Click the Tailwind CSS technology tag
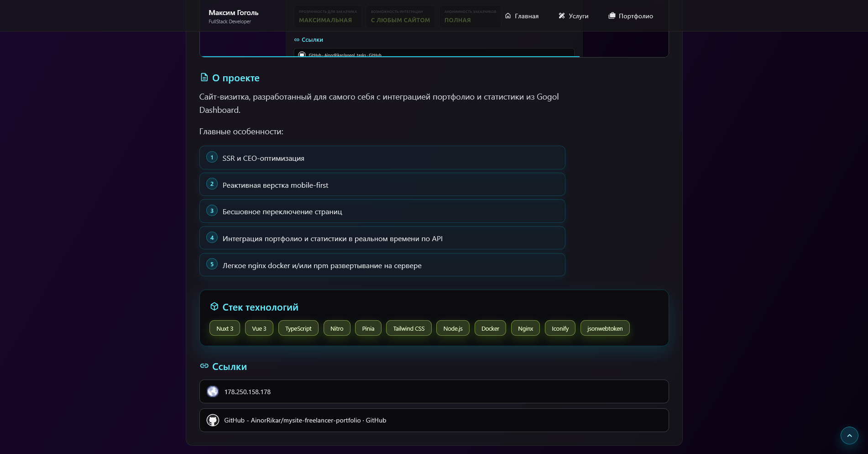 click(409, 328)
